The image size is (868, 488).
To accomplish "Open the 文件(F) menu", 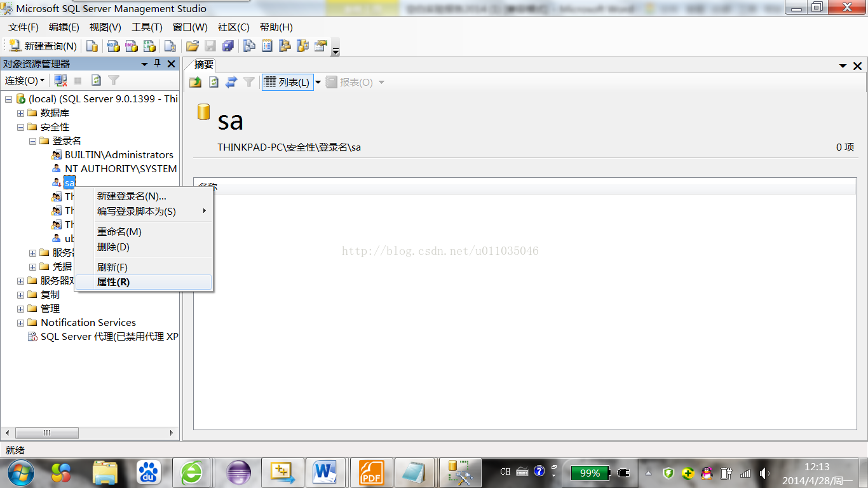I will [x=24, y=27].
